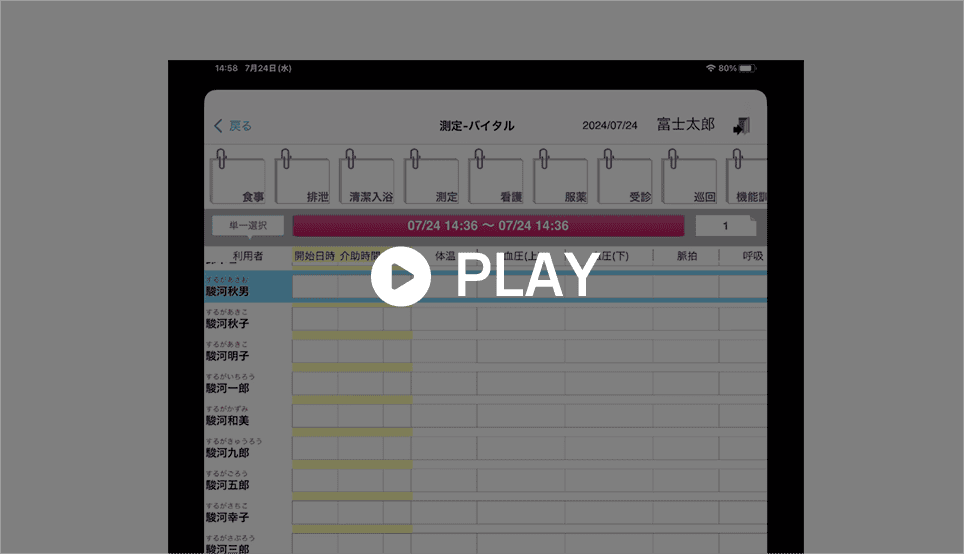The image size is (964, 554).
Task: Tap the Wi-Fi status icon
Action: 710,68
